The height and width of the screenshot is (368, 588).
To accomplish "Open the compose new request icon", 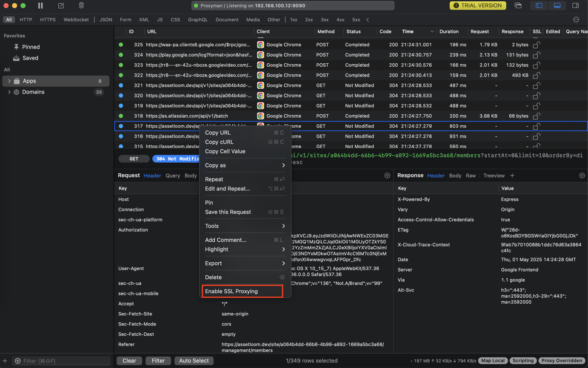I will pos(61,6).
